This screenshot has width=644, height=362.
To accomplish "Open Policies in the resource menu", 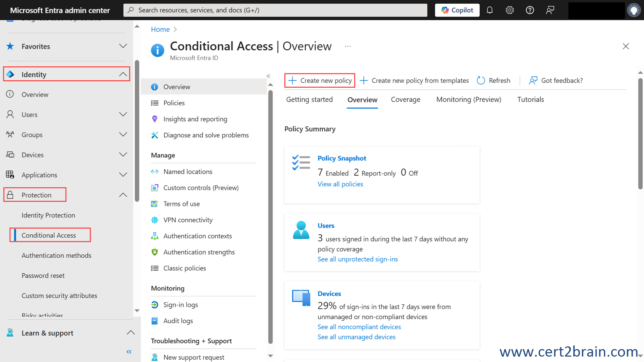I will pyautogui.click(x=174, y=103).
